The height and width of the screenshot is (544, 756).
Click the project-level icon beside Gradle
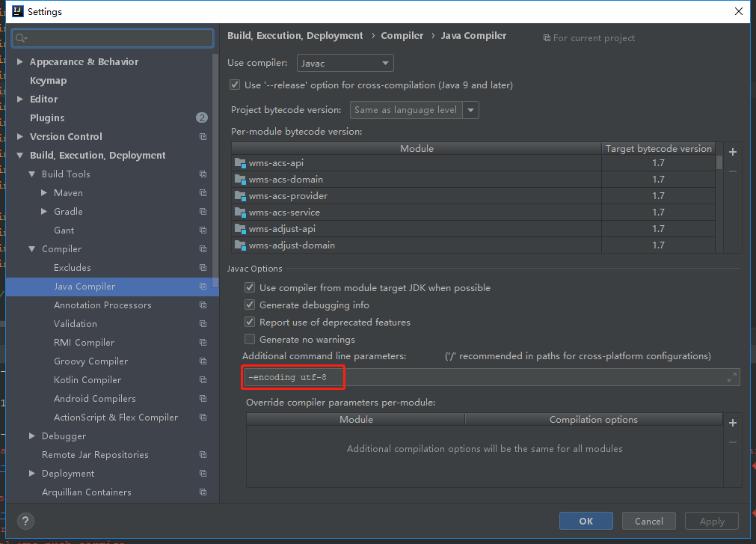(203, 212)
